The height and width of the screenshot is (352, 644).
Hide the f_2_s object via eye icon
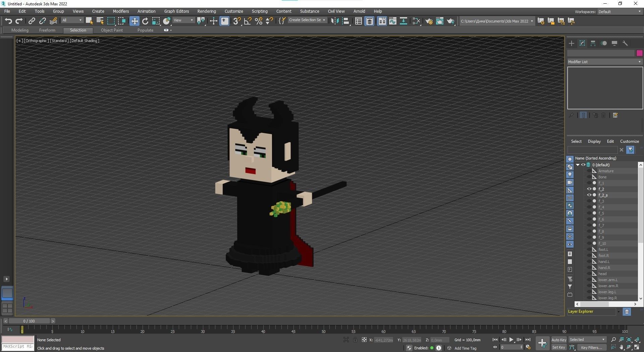[589, 195]
